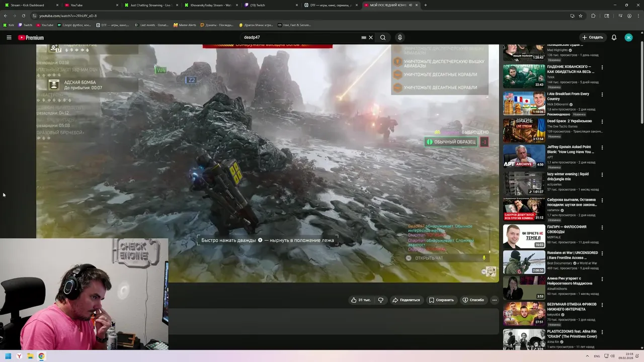
Task: Open 'Russians at War' video thumbnail
Action: 524,261
